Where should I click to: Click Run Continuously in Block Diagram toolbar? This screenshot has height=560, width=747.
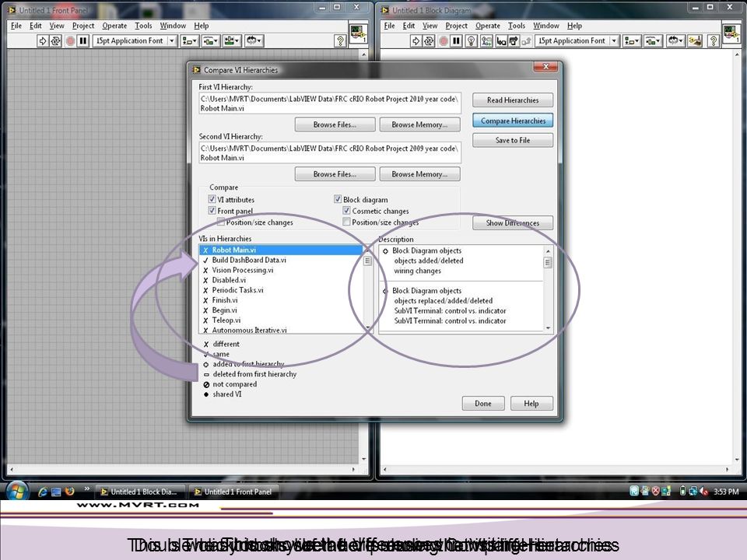click(429, 41)
